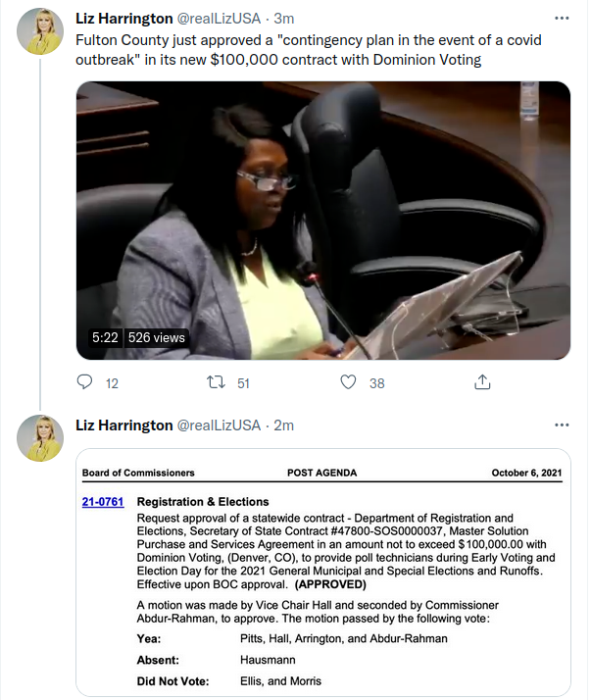
Task: Click Liz Harrington name on first tweet
Action: (x=124, y=19)
